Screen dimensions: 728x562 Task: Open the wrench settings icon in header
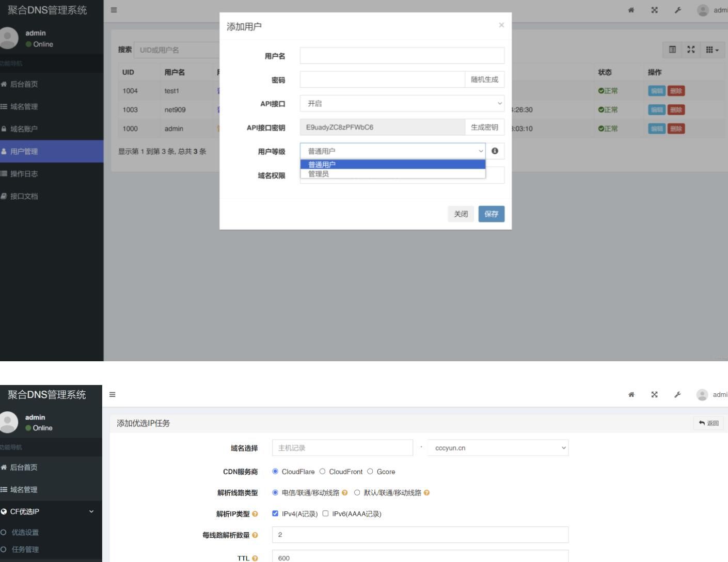coord(677,10)
